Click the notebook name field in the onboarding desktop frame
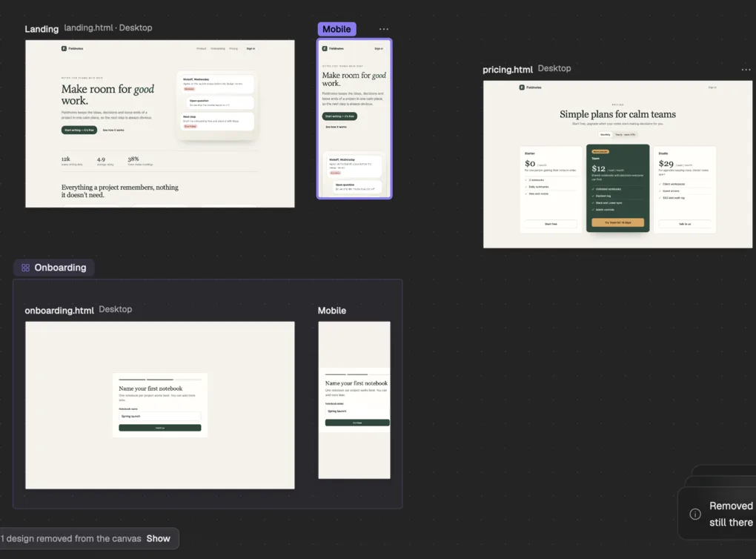The image size is (756, 559). 160,416
